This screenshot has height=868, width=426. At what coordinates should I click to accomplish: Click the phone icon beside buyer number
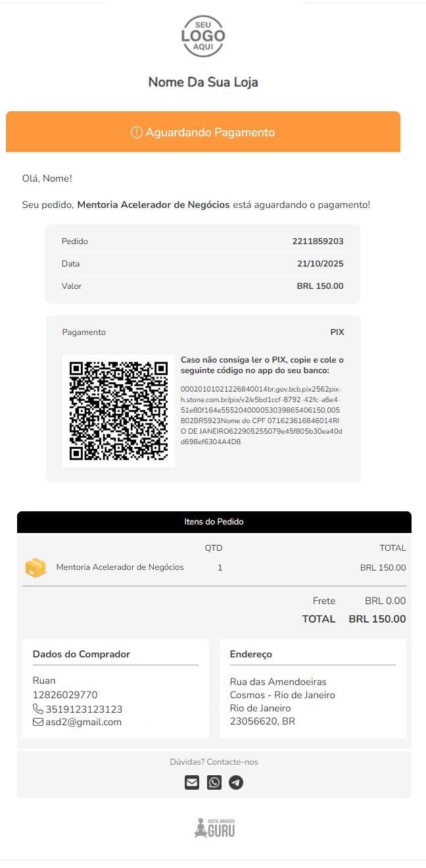point(37,709)
